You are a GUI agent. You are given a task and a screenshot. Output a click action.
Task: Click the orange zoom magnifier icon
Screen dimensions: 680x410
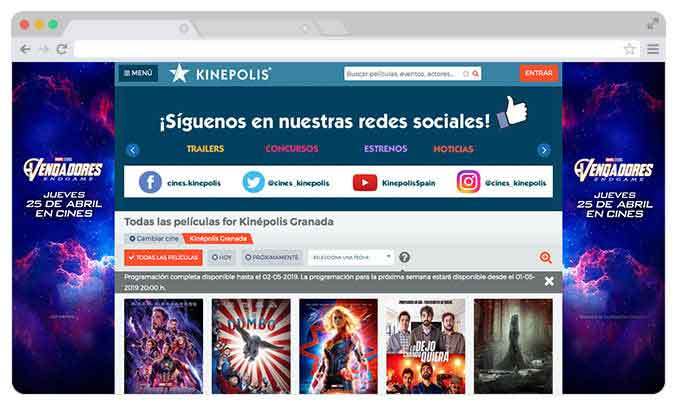click(x=546, y=257)
